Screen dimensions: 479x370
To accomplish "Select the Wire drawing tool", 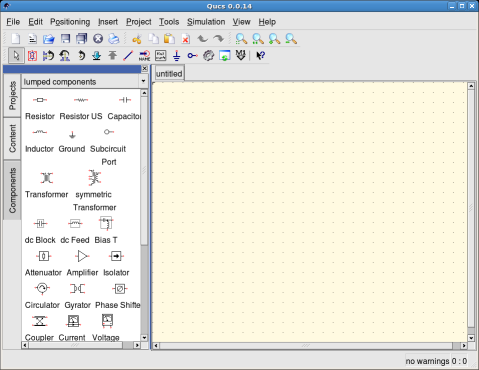I will pos(128,55).
